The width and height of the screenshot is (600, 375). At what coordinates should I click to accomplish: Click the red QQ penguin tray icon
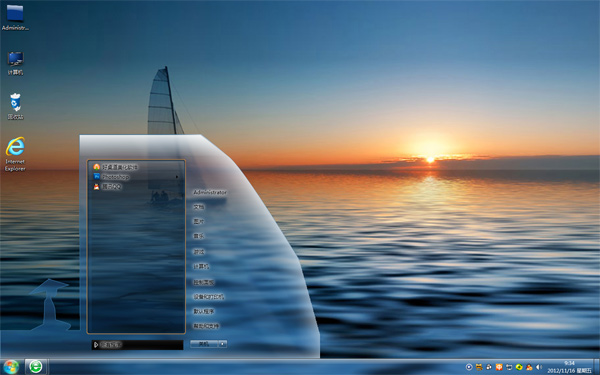click(529, 367)
